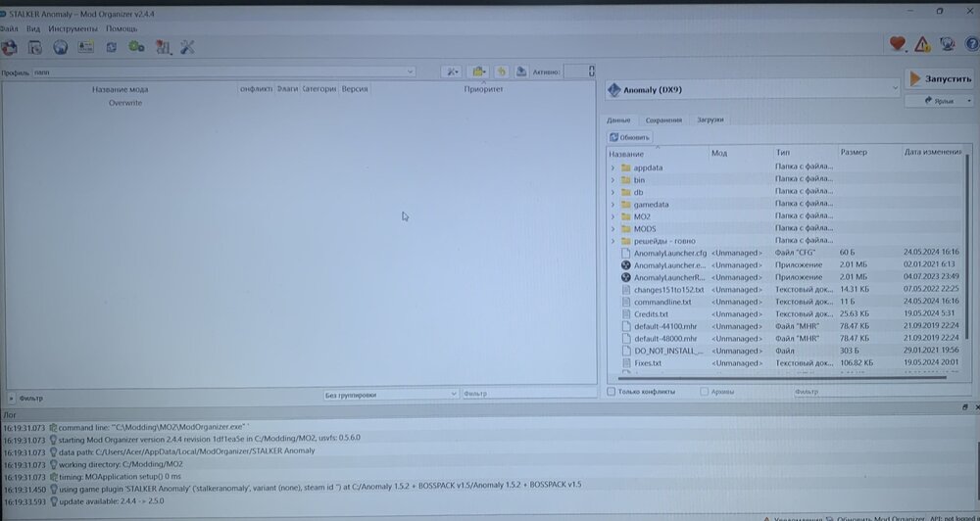Image resolution: width=980 pixels, height=521 pixels.
Task: Switch to the Данные tab
Action: tap(618, 119)
